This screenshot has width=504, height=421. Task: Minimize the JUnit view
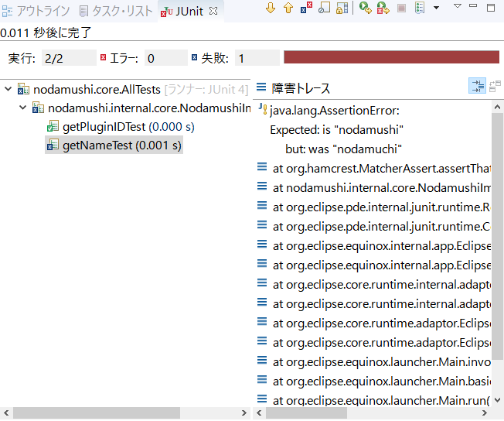tap(473, 5)
